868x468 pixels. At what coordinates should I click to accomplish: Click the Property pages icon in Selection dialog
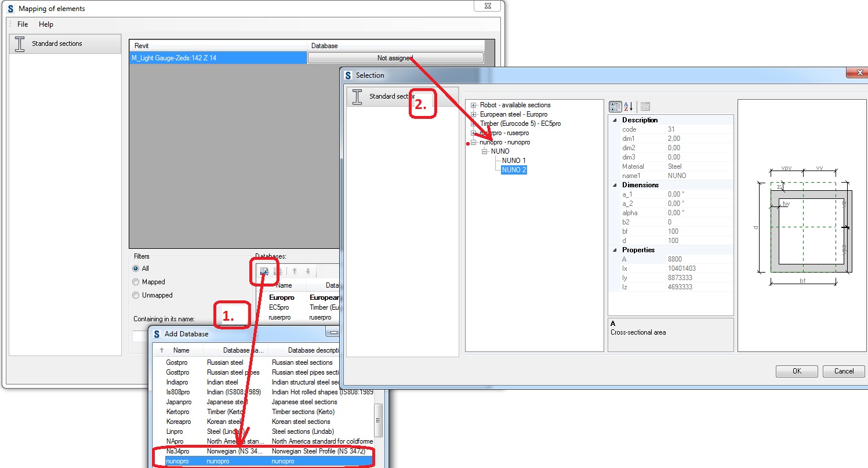645,106
